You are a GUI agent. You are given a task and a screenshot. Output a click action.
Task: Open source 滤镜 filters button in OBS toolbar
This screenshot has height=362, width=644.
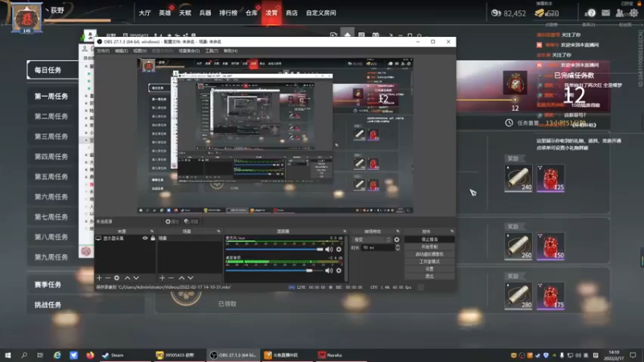(x=191, y=222)
